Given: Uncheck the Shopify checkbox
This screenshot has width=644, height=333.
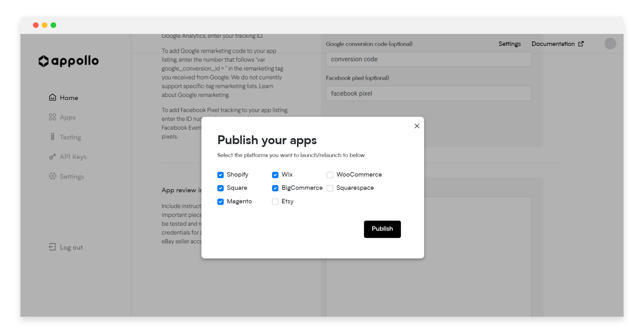Looking at the screenshot, I should (221, 175).
